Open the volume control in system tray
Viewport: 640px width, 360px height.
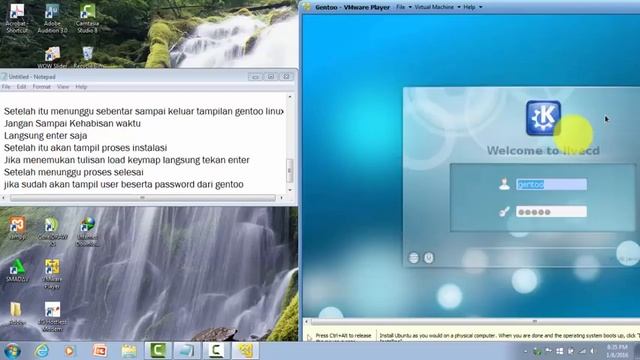(592, 351)
